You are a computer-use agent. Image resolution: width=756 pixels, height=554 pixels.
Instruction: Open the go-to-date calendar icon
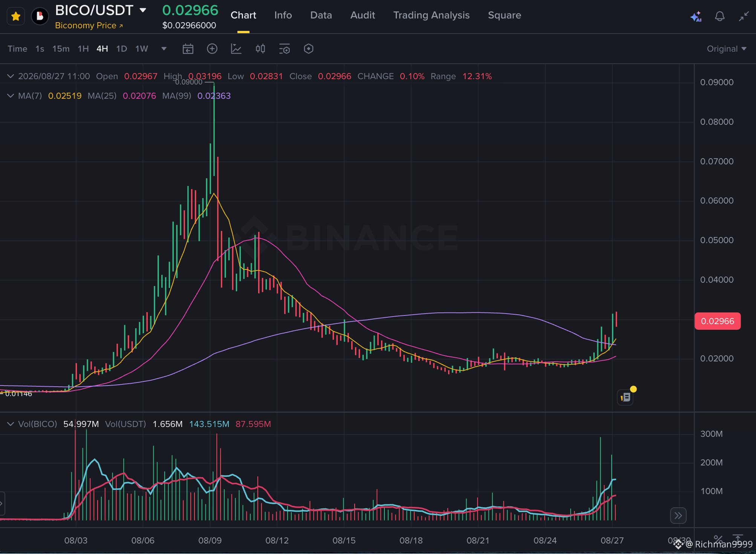click(x=188, y=49)
